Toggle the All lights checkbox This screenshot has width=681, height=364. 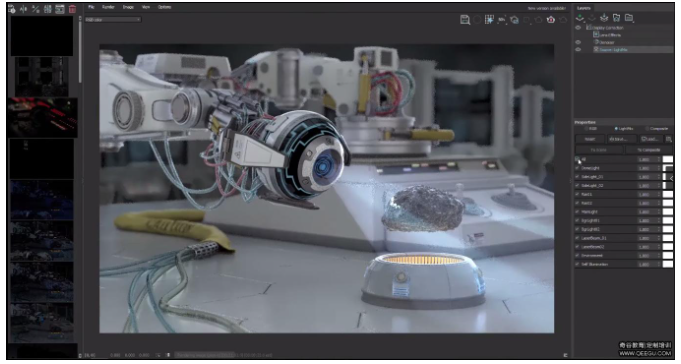(x=577, y=159)
